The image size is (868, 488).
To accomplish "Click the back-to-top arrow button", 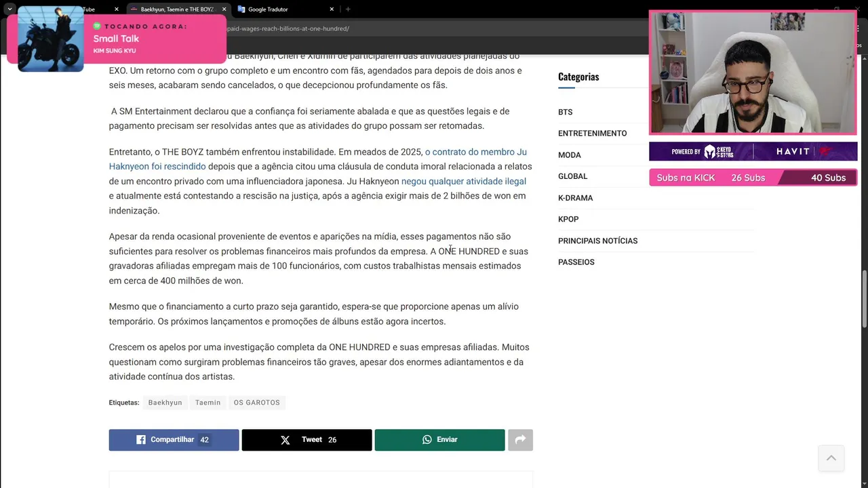I will click(x=831, y=458).
